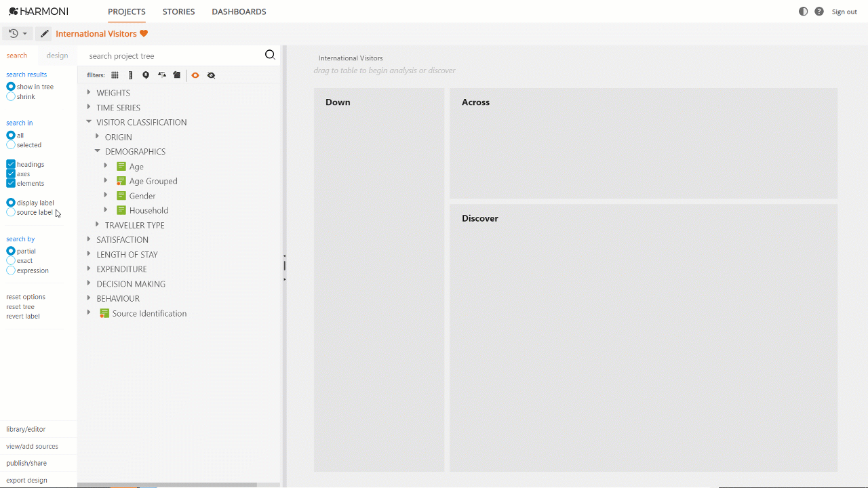Click the help question mark icon

[x=819, y=12]
